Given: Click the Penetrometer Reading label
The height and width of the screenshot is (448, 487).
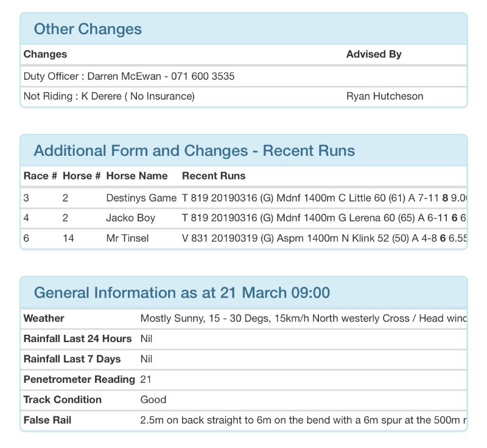Looking at the screenshot, I should click(79, 379).
